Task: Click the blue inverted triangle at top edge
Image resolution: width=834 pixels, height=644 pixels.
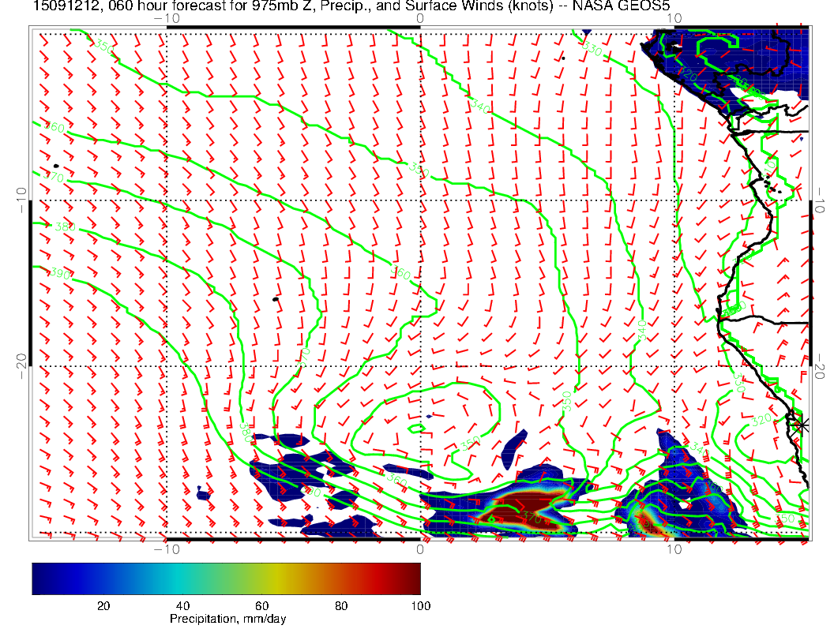Action: tap(586, 33)
